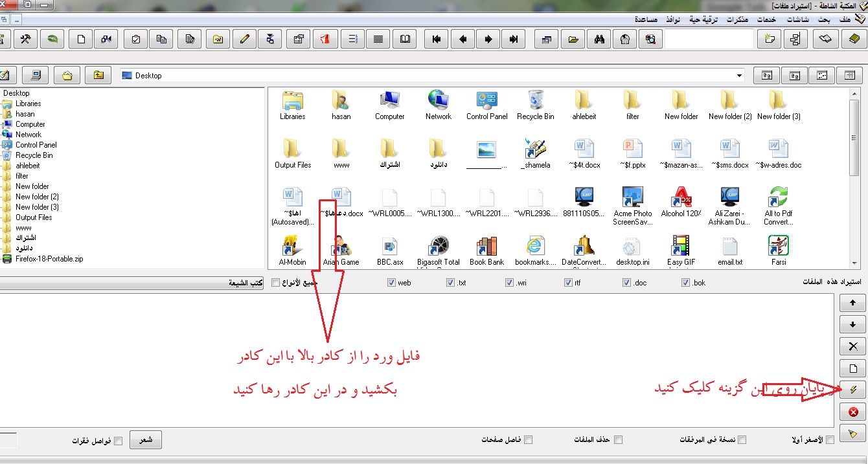Click the yellow flag button at bottom right
Viewport: 868px width, 464px height.
click(x=853, y=434)
